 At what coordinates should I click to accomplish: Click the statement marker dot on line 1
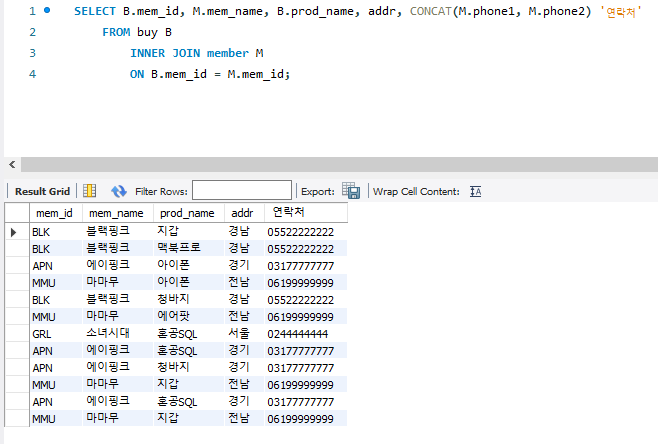(x=47, y=10)
